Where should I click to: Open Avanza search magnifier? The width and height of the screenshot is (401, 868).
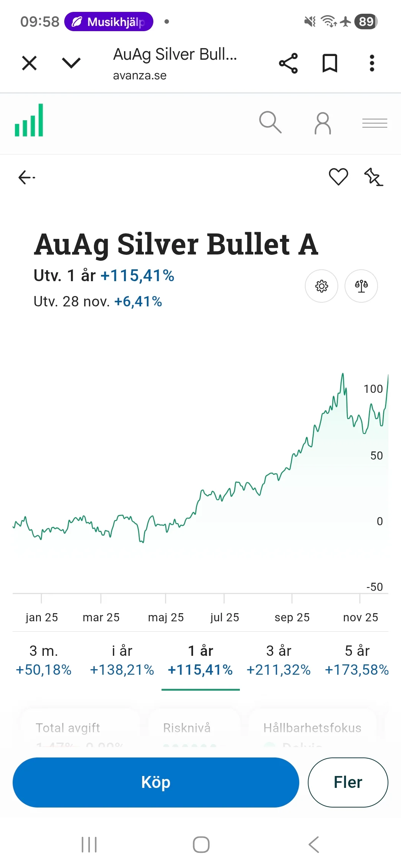[270, 122]
